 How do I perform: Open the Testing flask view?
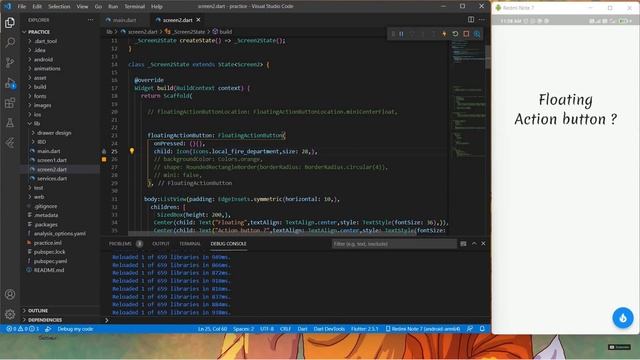pos(10,122)
